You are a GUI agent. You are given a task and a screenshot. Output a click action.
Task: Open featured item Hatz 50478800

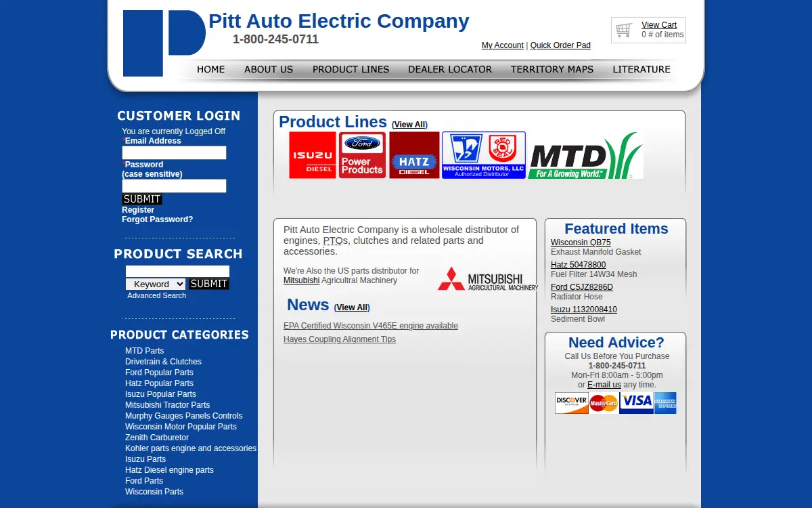tap(579, 265)
